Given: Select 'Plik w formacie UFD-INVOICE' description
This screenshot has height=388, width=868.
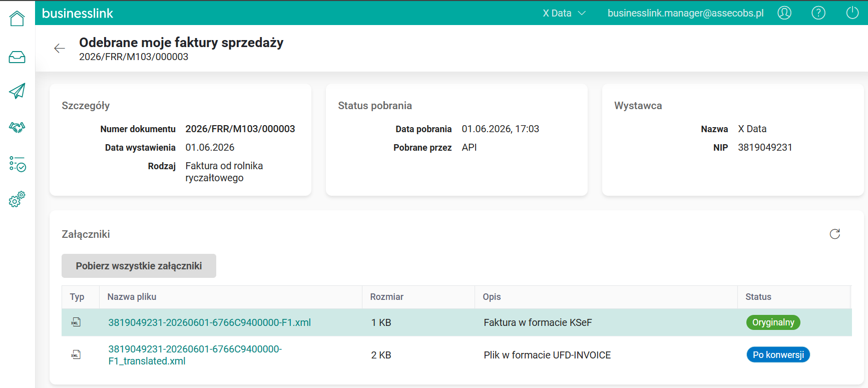Looking at the screenshot, I should [547, 355].
